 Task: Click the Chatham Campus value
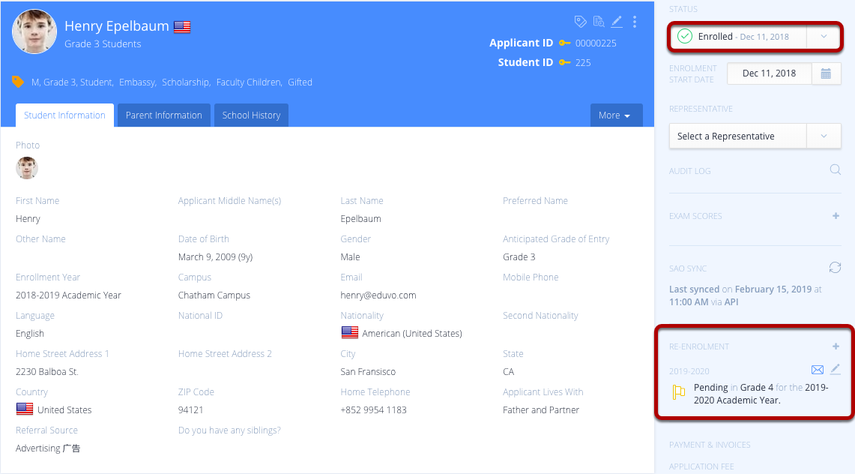[x=214, y=295]
